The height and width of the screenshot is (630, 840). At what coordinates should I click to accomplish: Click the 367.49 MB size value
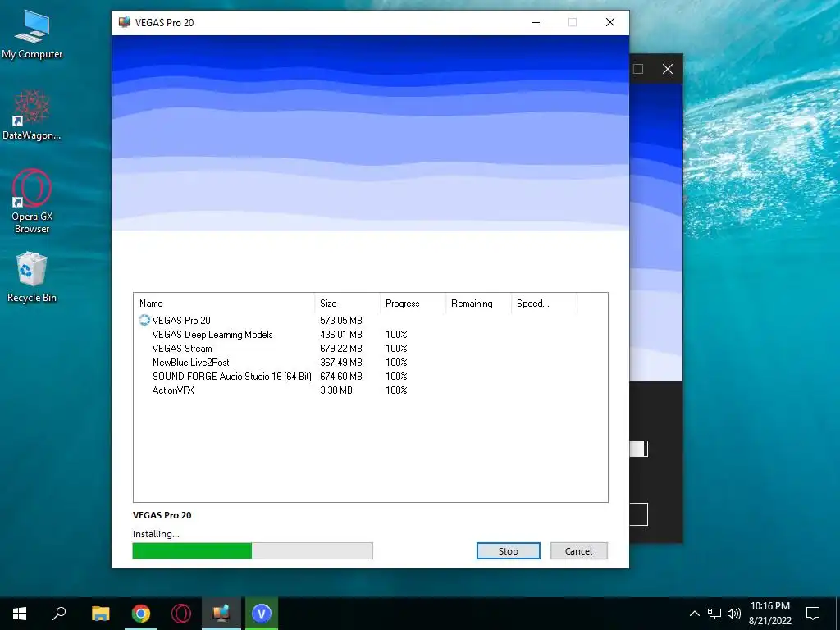point(341,362)
